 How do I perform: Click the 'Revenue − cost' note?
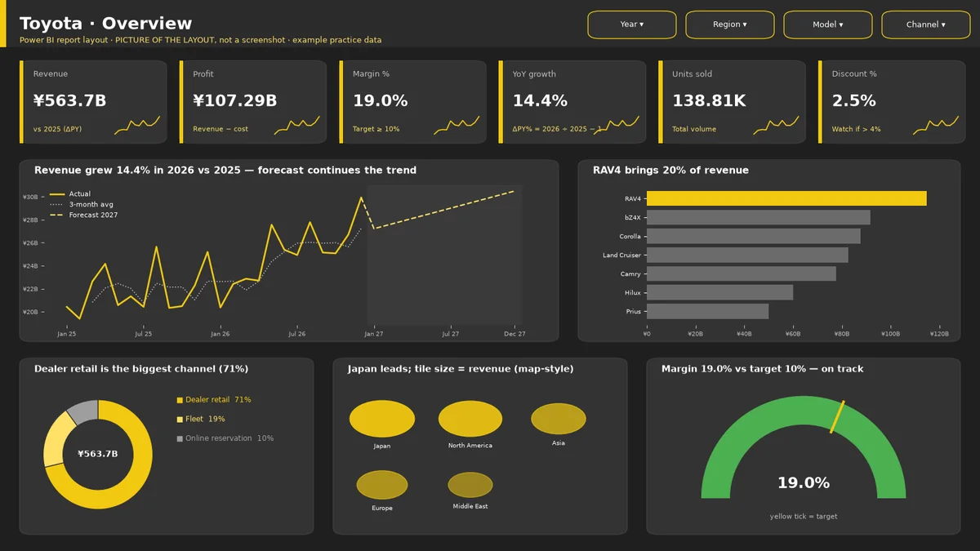220,129
